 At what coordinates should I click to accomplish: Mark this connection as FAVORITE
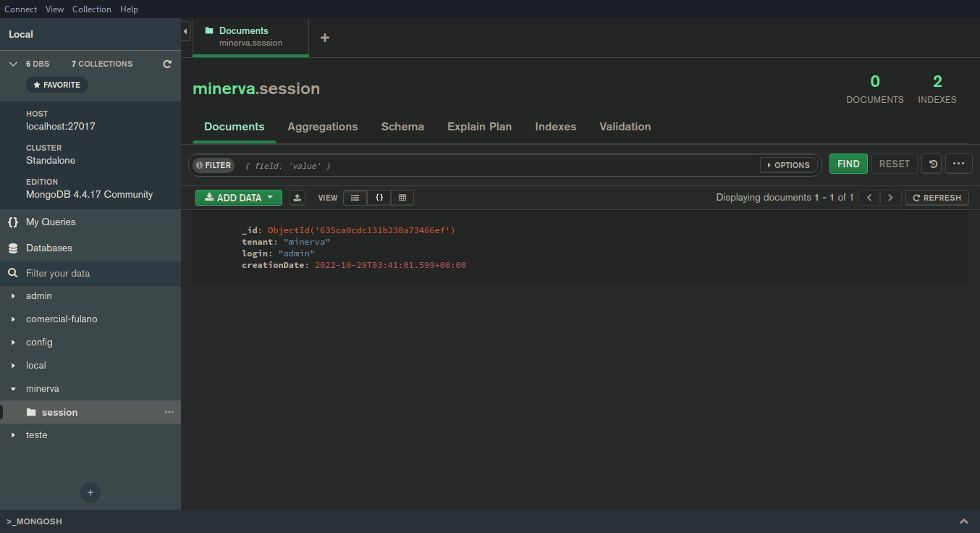click(56, 84)
